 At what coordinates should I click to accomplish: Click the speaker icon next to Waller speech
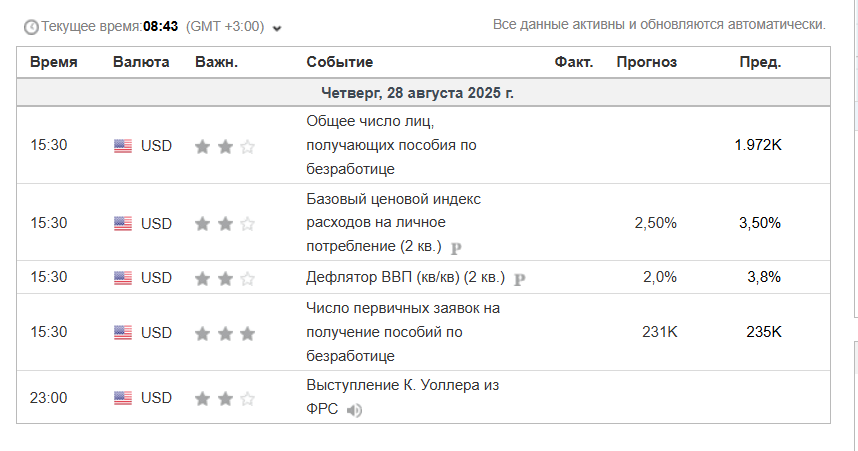354,410
